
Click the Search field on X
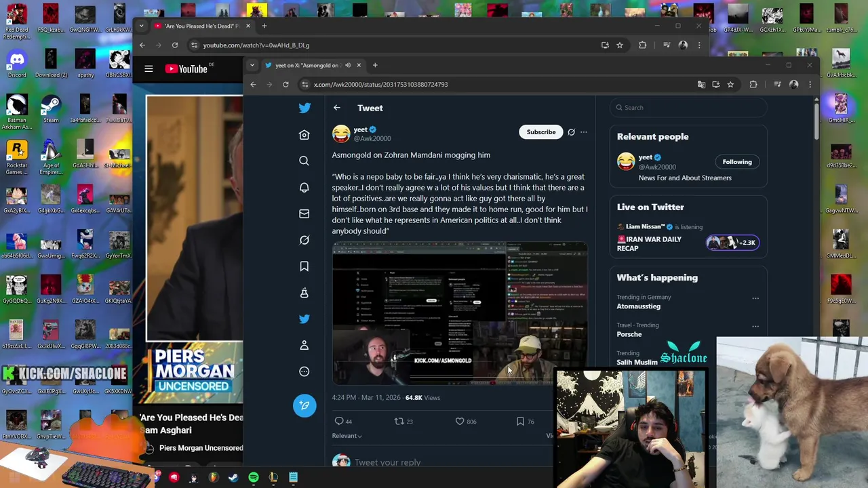688,108
